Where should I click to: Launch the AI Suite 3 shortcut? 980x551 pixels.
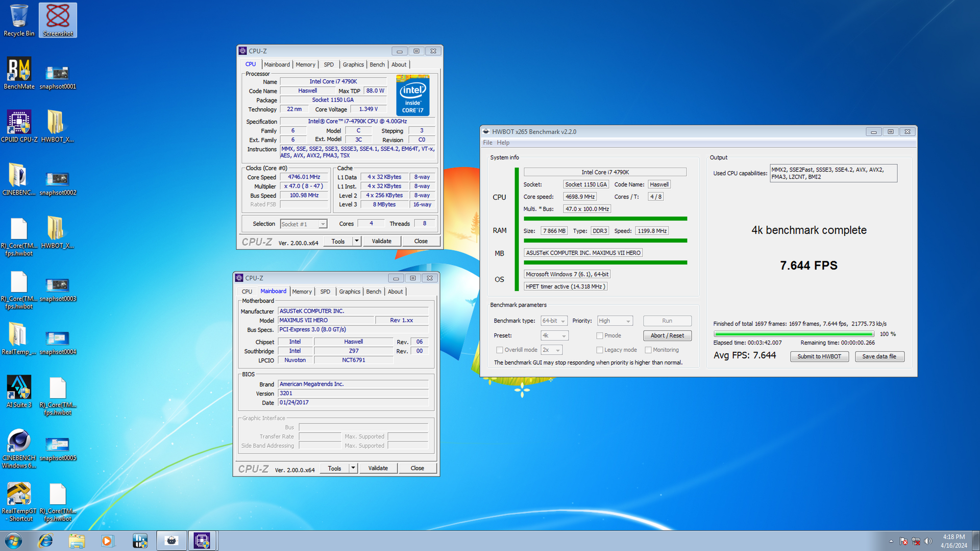19,392
